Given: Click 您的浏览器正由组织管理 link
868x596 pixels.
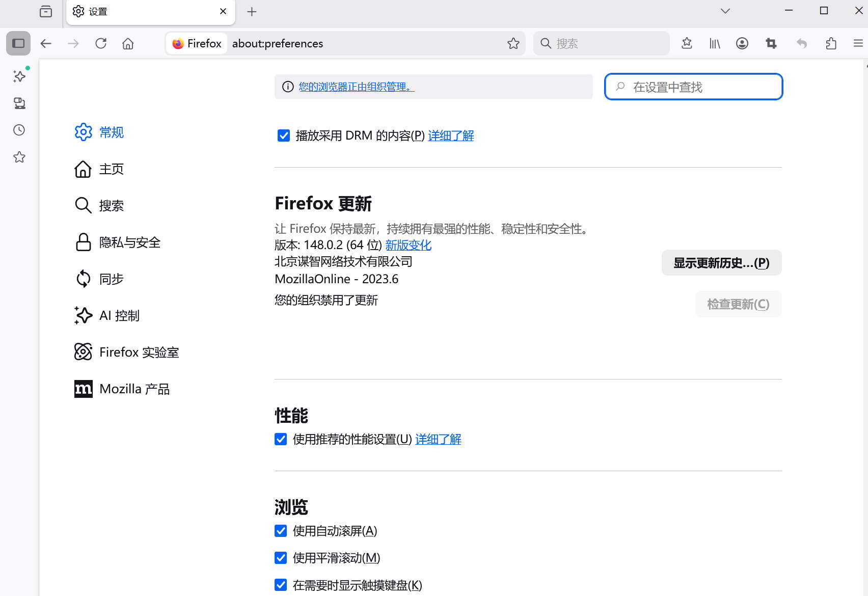Looking at the screenshot, I should [357, 87].
